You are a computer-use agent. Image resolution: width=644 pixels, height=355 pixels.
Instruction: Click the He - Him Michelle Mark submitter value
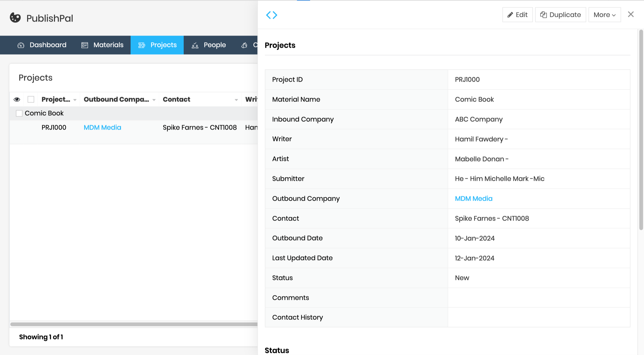500,179
